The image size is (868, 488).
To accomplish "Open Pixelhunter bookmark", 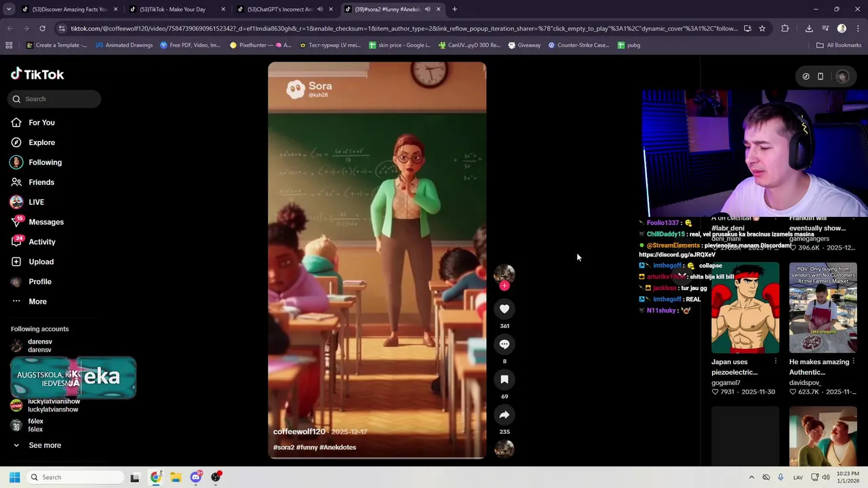I will 260,45.
